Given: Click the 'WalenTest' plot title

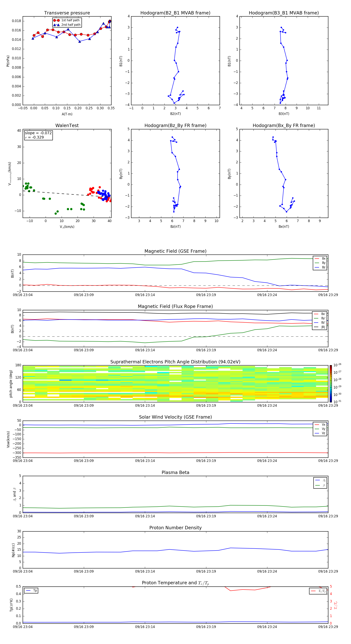Looking at the screenshot, I should coord(67,125).
